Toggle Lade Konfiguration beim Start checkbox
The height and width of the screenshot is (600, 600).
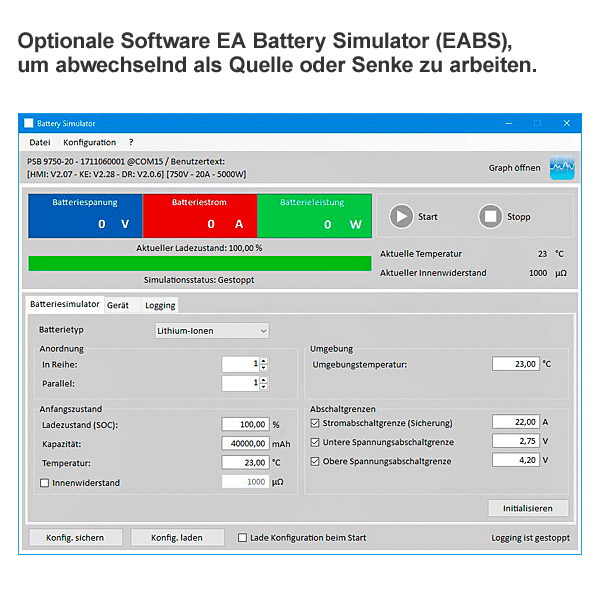(x=243, y=537)
